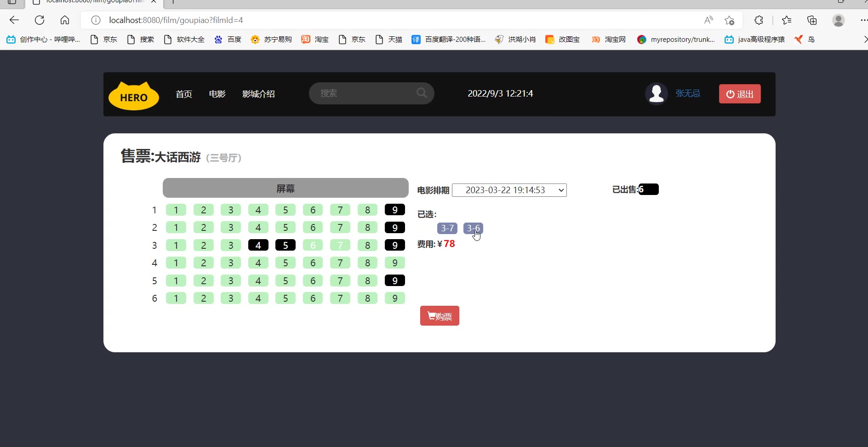This screenshot has height=447, width=868.
Task: Open 影城介绍 navigation item
Action: (258, 94)
